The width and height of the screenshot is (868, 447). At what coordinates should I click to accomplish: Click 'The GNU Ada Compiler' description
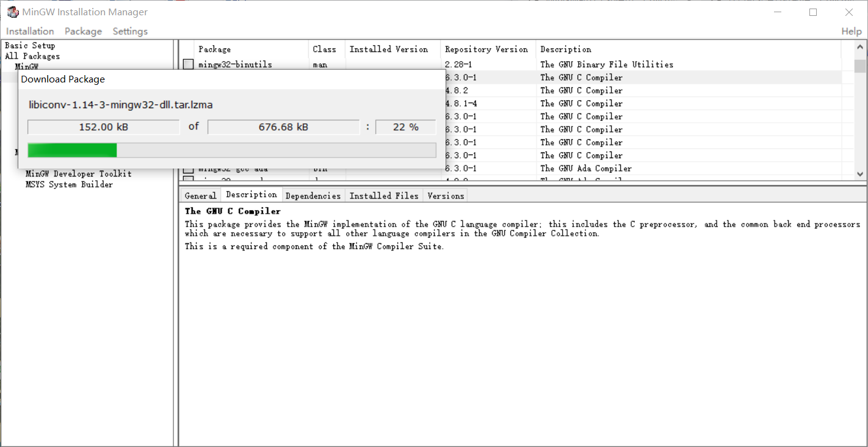(x=586, y=169)
